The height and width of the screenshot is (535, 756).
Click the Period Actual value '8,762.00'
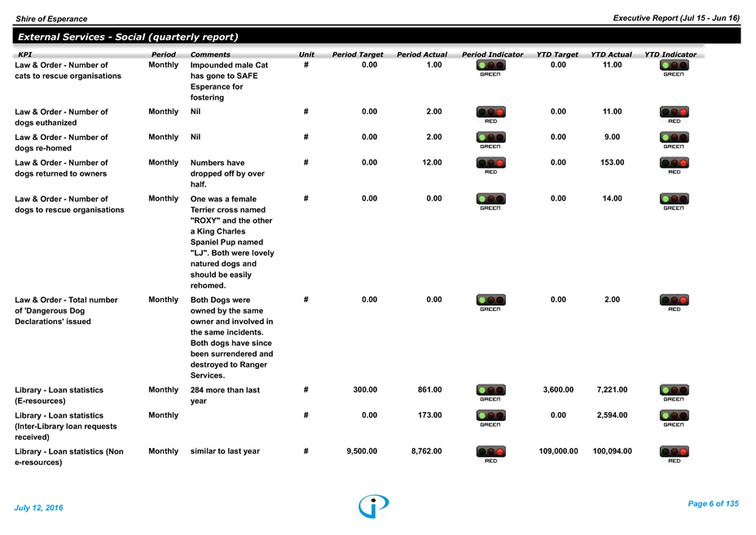426,451
